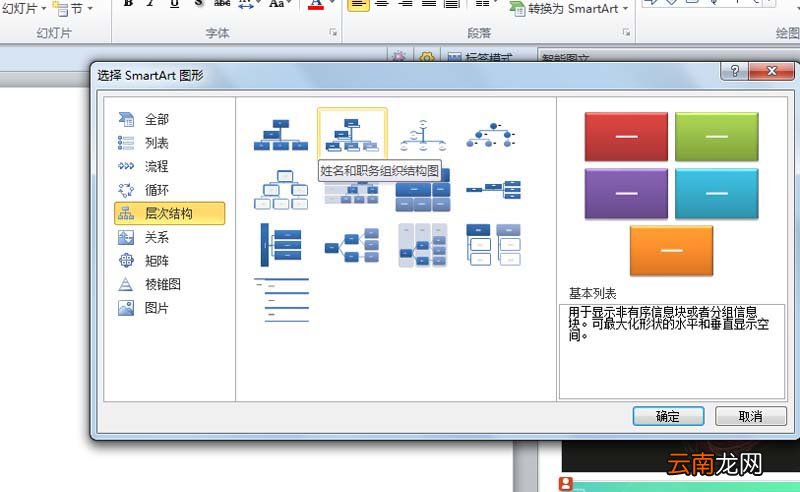Image resolution: width=800 pixels, height=492 pixels.
Task: Click the gear icon behind the dialog
Action: pos(427,56)
